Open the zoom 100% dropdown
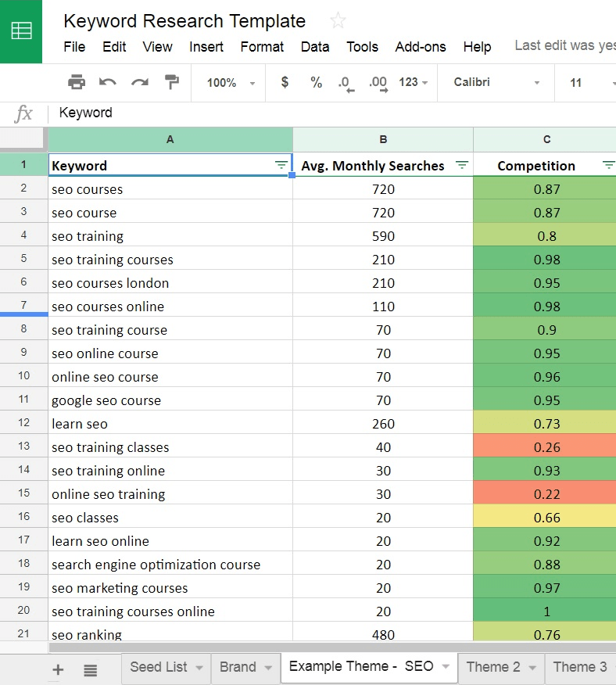 [231, 83]
